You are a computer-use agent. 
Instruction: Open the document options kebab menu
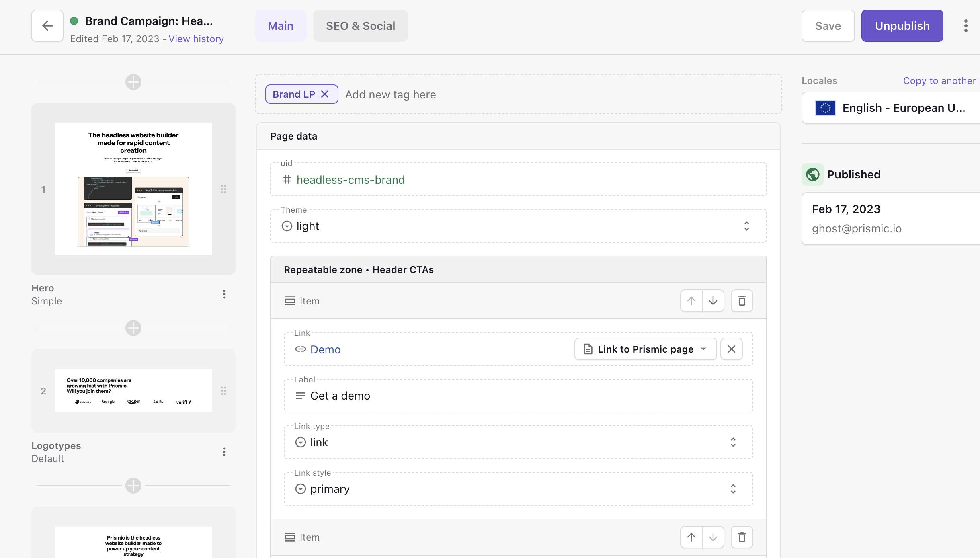(966, 26)
